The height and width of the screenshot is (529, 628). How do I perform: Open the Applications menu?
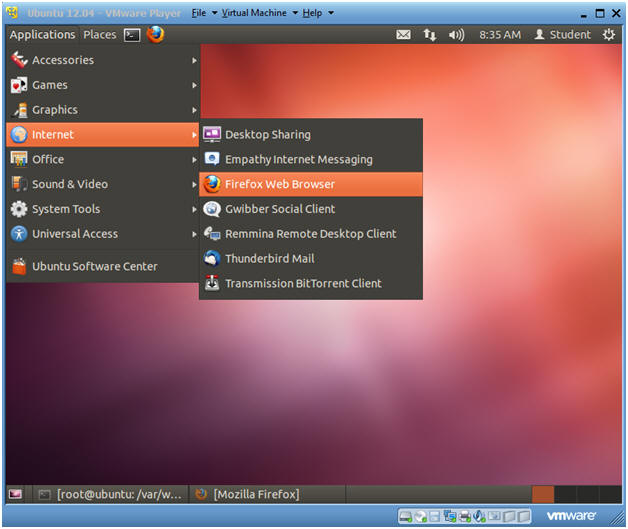tap(42, 35)
